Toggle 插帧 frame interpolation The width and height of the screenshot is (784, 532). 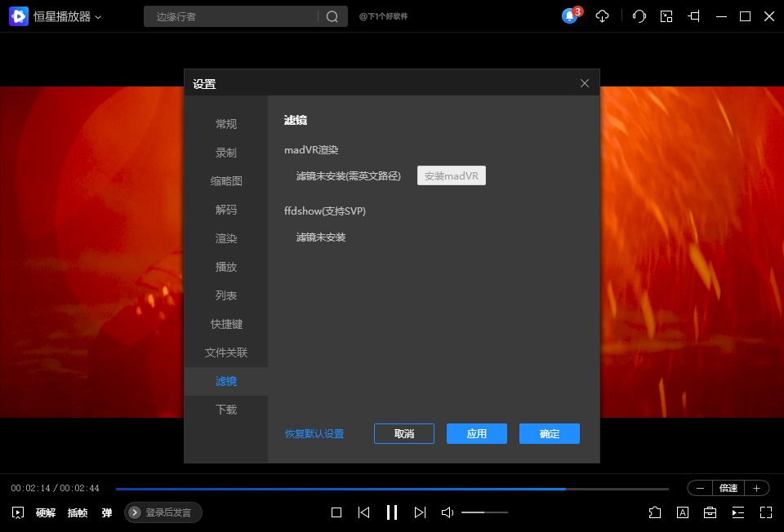pyautogui.click(x=78, y=512)
